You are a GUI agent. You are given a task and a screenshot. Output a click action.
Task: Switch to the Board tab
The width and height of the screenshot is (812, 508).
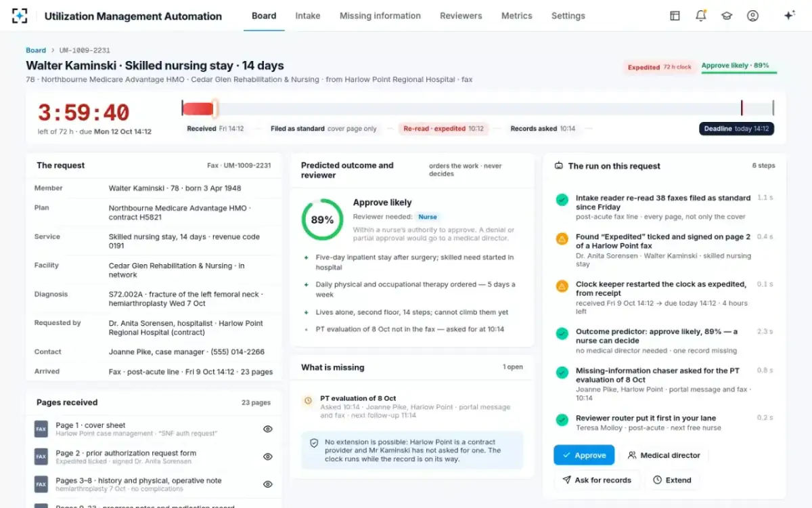pyautogui.click(x=264, y=16)
